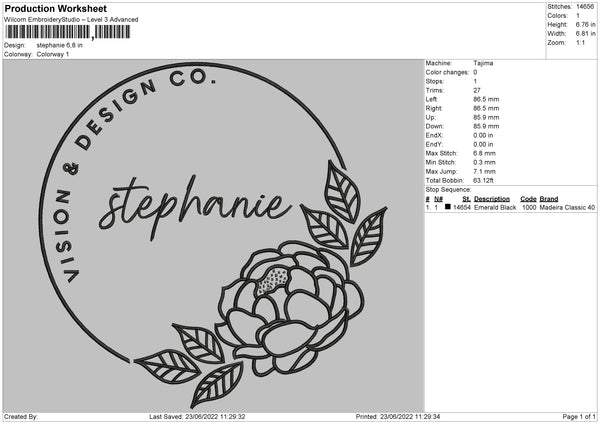Click the Left value 86.5 mm
The height and width of the screenshot is (424, 600).
[486, 99]
